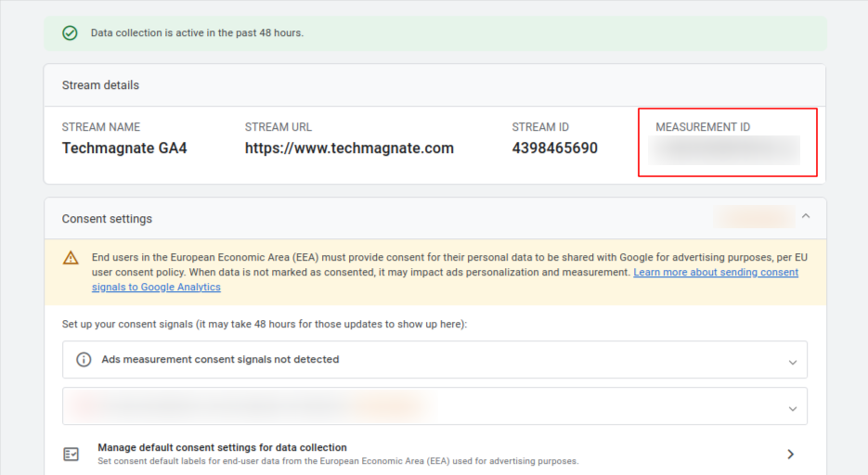Click the MEASUREMENT ID label
Screen dimensions: 868x475
pyautogui.click(x=703, y=127)
